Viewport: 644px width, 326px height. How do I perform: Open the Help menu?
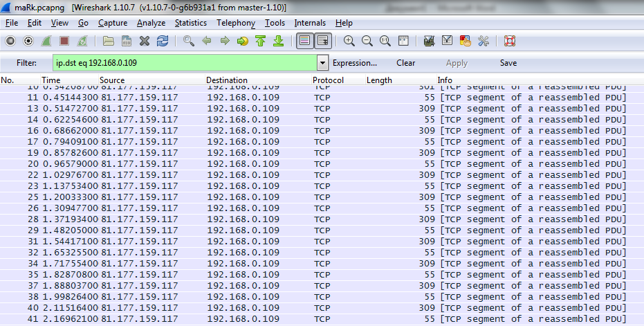(344, 23)
